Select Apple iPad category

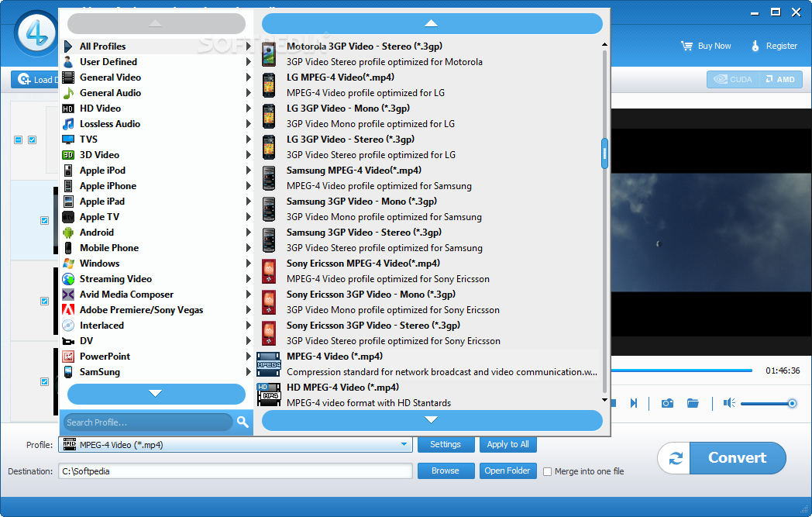[x=157, y=202]
